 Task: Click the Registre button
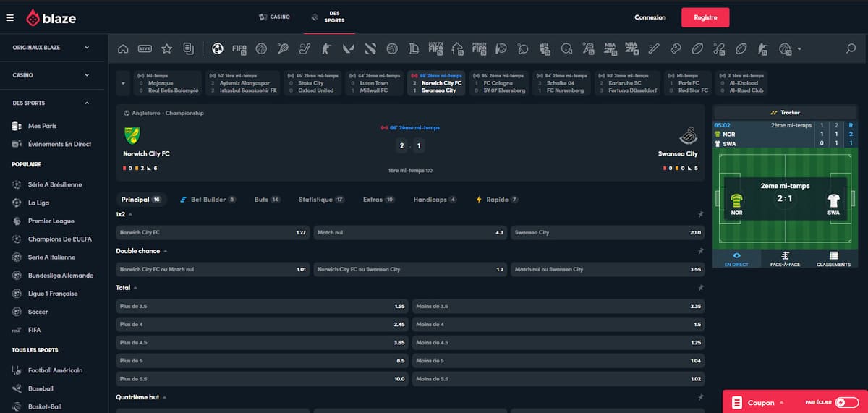click(705, 18)
